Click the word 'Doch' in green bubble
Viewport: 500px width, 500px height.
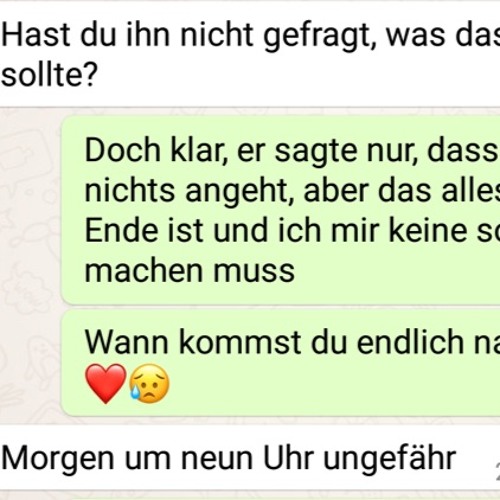point(123,151)
